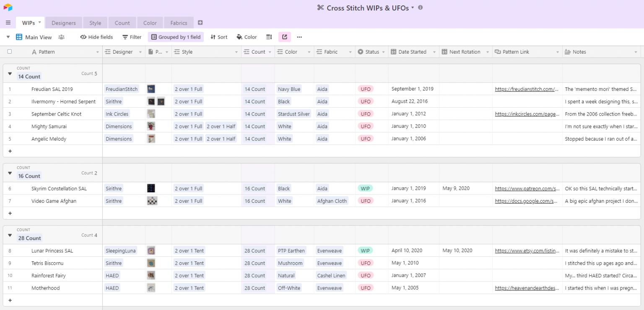Open the Freudian SAL 2019 pattern link
This screenshot has height=310, width=644.
click(x=526, y=89)
